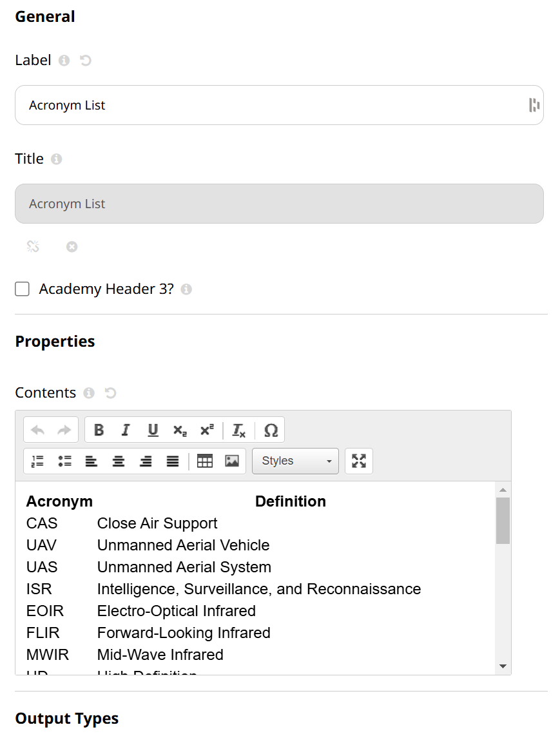Show the Title field info tooltip

[x=57, y=159]
